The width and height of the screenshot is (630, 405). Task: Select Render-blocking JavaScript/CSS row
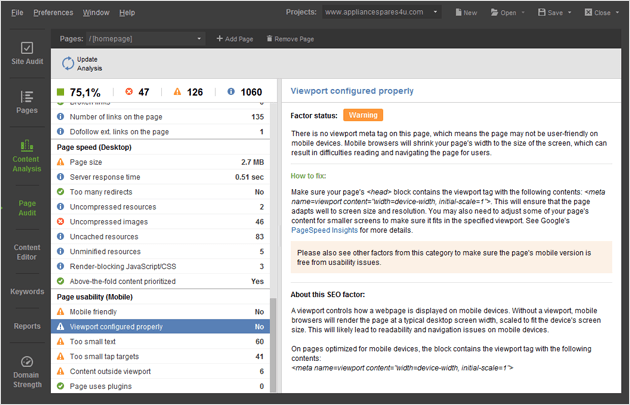[160, 266]
